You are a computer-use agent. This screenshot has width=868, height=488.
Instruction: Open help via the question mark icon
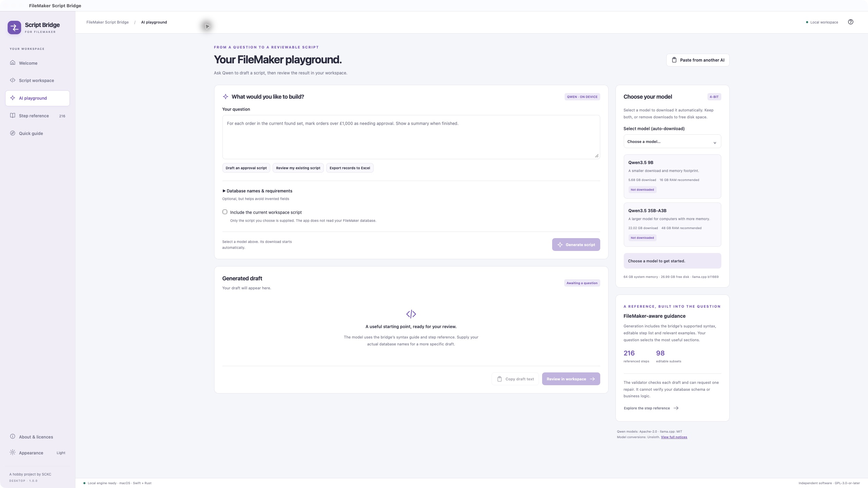click(x=851, y=22)
